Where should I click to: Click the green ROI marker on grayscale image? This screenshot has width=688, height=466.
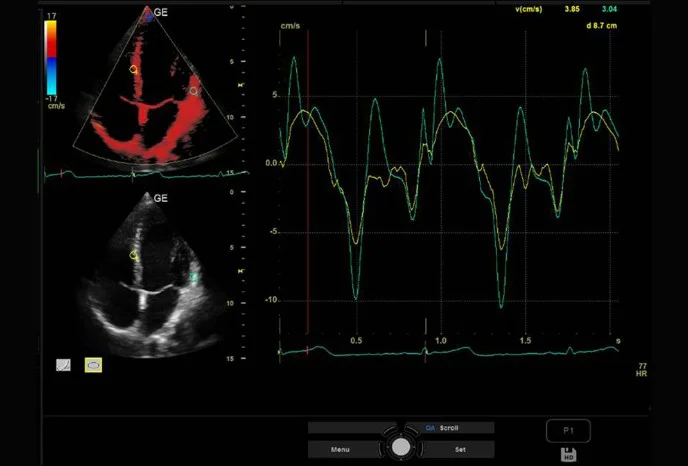tap(194, 276)
